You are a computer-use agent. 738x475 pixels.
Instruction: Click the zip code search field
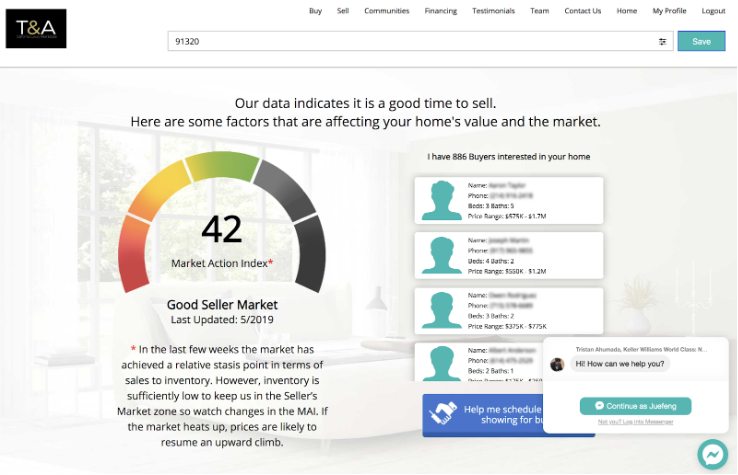[x=410, y=42]
